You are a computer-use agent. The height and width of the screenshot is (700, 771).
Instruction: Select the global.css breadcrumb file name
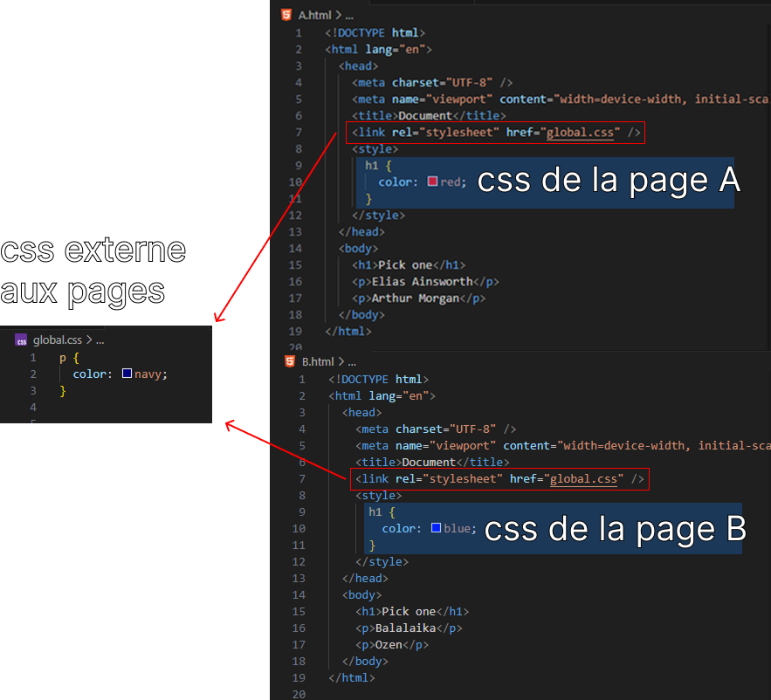(57, 340)
